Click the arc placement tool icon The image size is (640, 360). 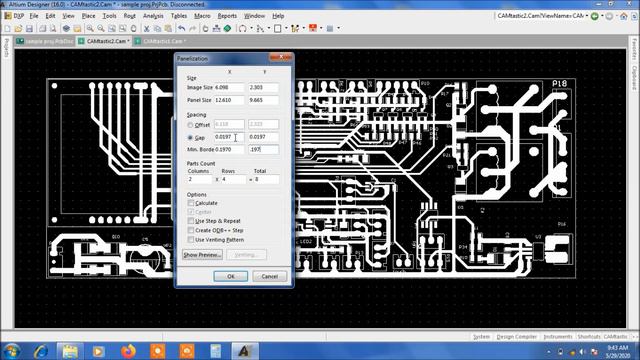pos(243,29)
